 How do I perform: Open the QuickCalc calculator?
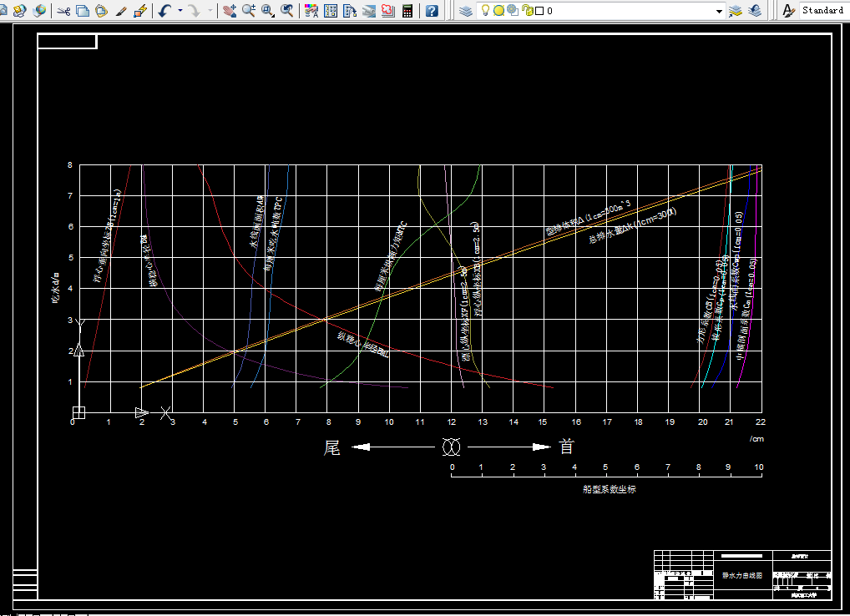pos(407,10)
